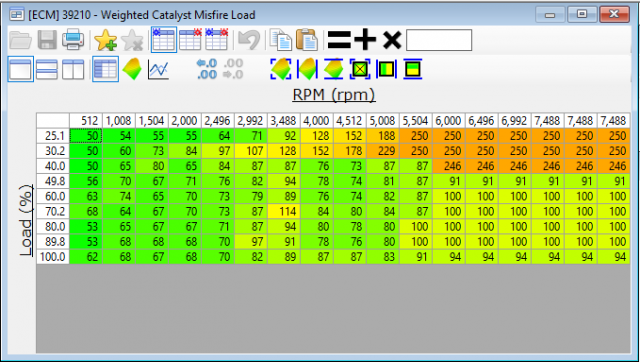This screenshot has height=362, width=640.
Task: Select cell 114 at 70.2 load, 3,488 rpm
Action: pos(284,211)
